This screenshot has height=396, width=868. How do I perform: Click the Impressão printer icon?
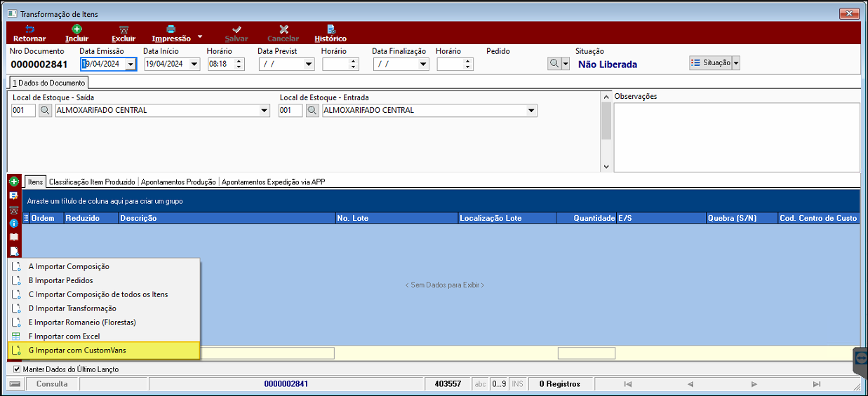point(171,29)
